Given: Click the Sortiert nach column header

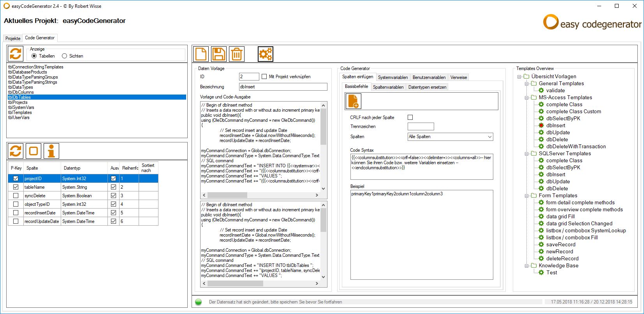Looking at the screenshot, I should [149, 168].
